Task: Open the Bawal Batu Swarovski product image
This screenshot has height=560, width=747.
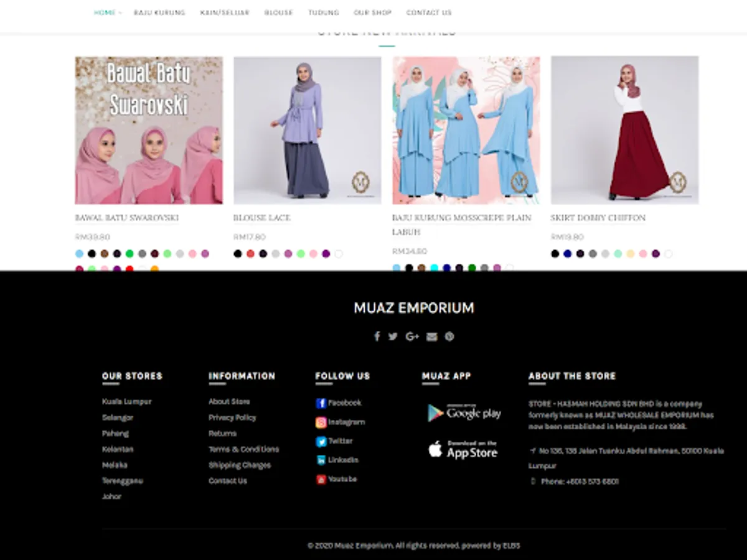Action: tap(149, 131)
